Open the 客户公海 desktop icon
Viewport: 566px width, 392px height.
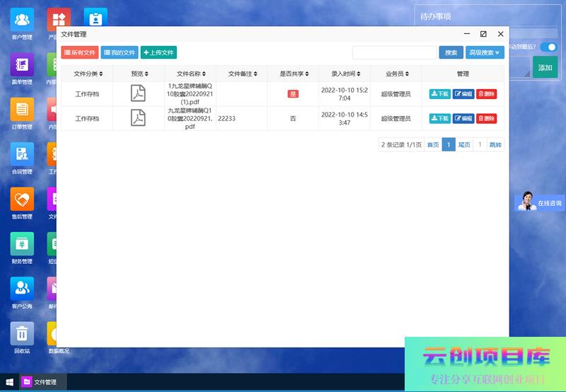click(22, 289)
